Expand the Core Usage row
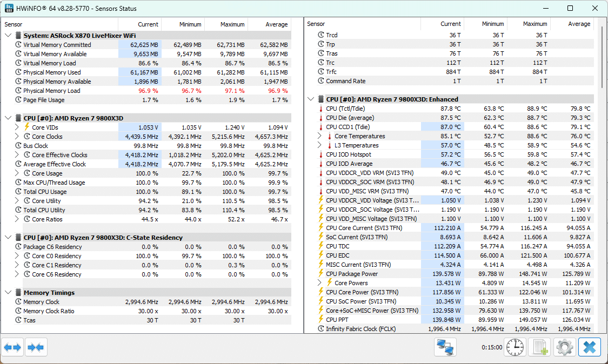 pos(17,173)
